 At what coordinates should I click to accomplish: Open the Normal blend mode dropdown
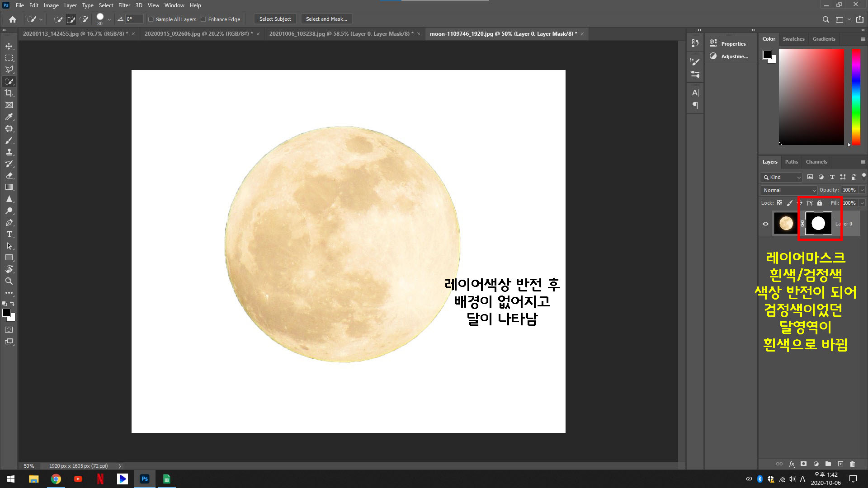pyautogui.click(x=789, y=190)
